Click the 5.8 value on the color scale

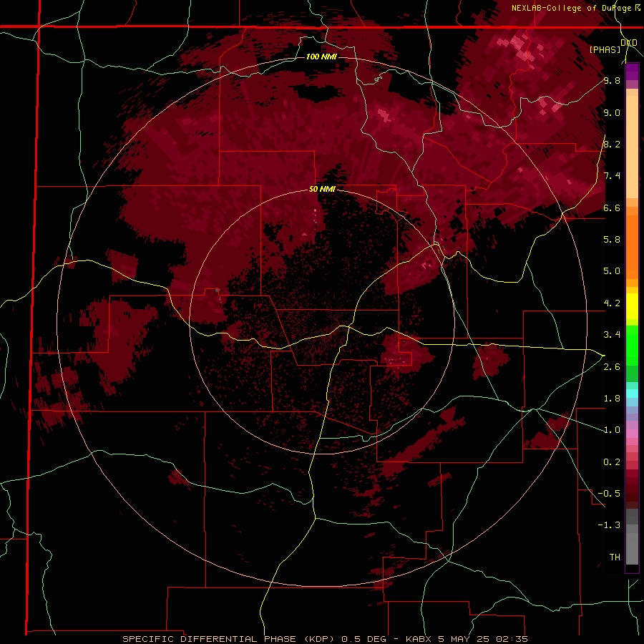tap(612, 240)
